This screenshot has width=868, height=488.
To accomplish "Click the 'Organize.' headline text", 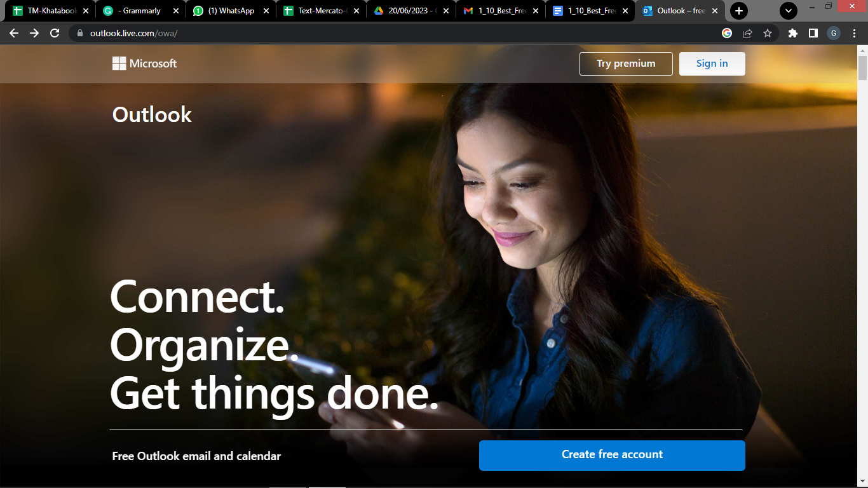I will (204, 346).
